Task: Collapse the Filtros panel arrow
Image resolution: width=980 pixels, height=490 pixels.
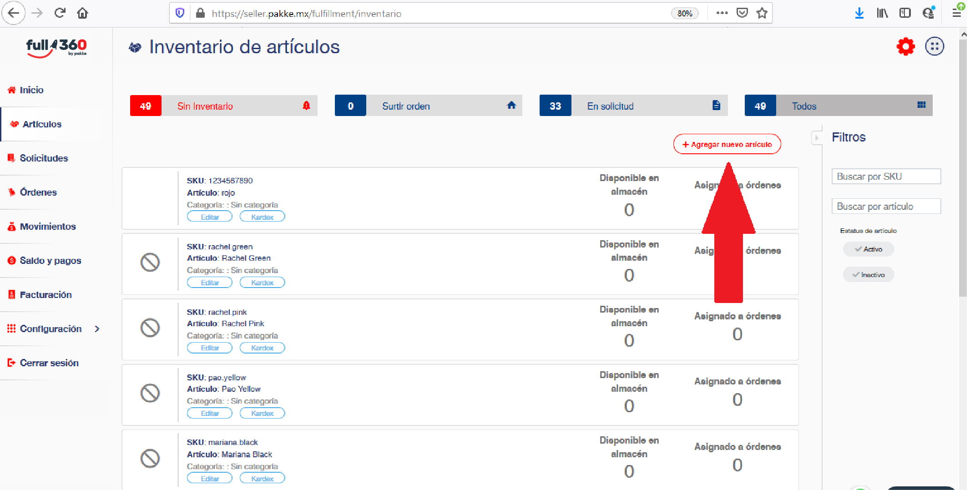Action: click(x=817, y=137)
